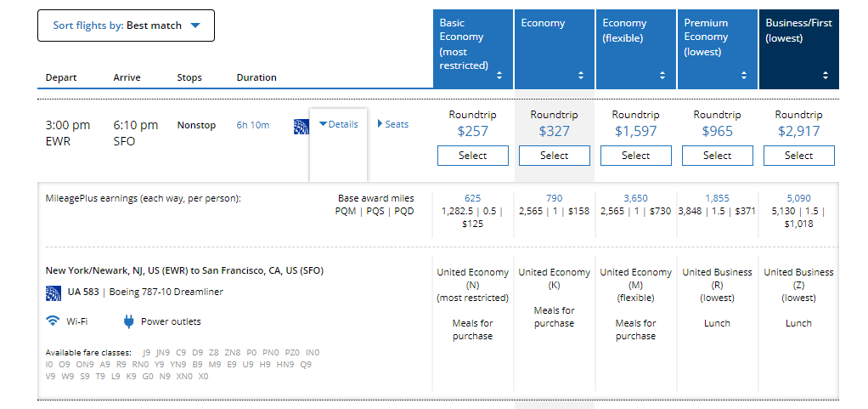This screenshot has height=409, width=868.
Task: Click the $257 roundtrip price
Action: pyautogui.click(x=473, y=131)
